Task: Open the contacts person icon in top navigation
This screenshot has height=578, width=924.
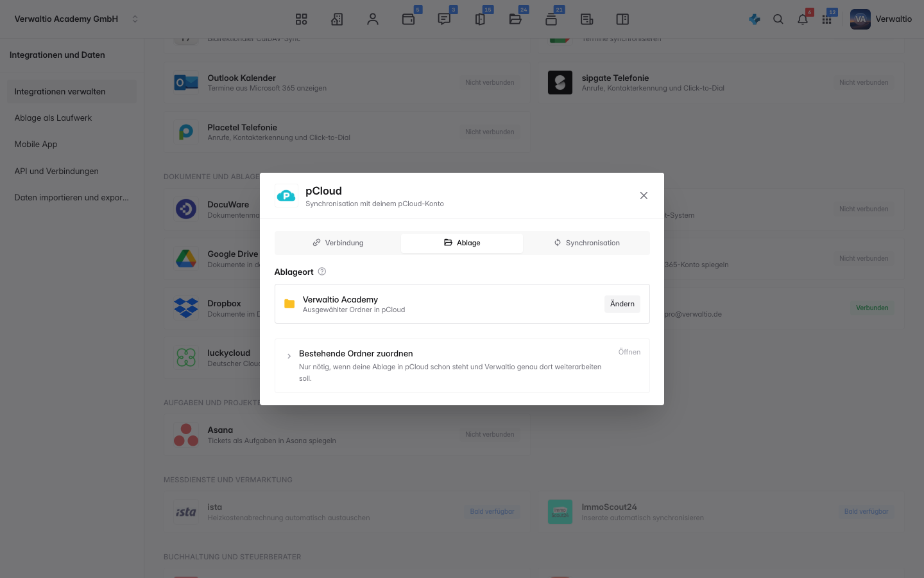Action: tap(373, 19)
